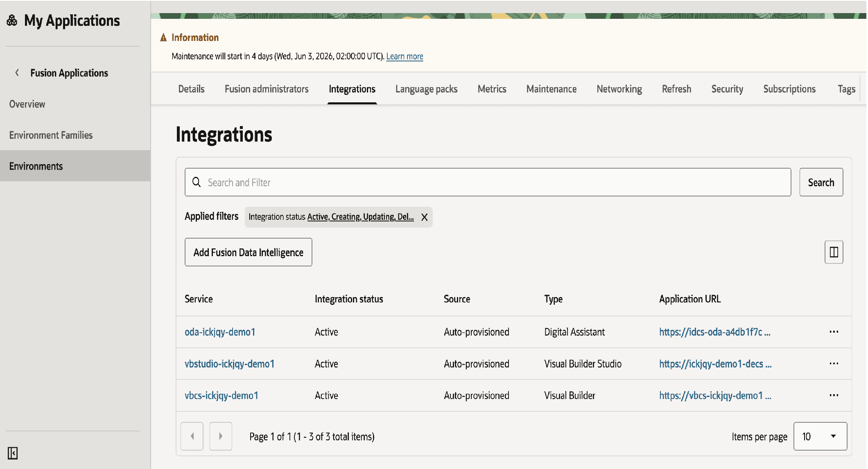The width and height of the screenshot is (868, 469).
Task: Click the information warning triangle icon
Action: tap(163, 38)
